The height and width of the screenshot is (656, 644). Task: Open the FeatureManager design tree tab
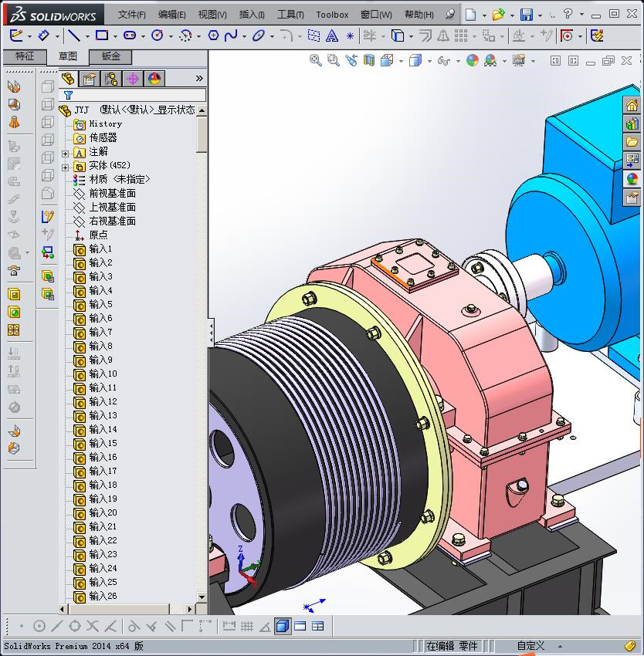(68, 78)
